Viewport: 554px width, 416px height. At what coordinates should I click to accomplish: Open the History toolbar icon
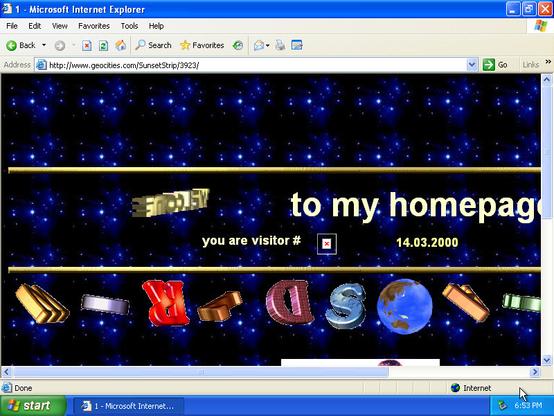click(x=238, y=45)
